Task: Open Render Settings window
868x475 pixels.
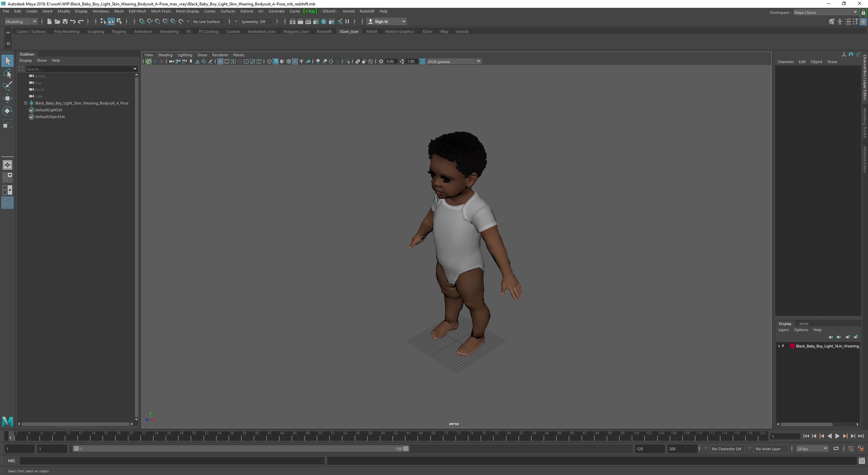Action: click(x=316, y=21)
